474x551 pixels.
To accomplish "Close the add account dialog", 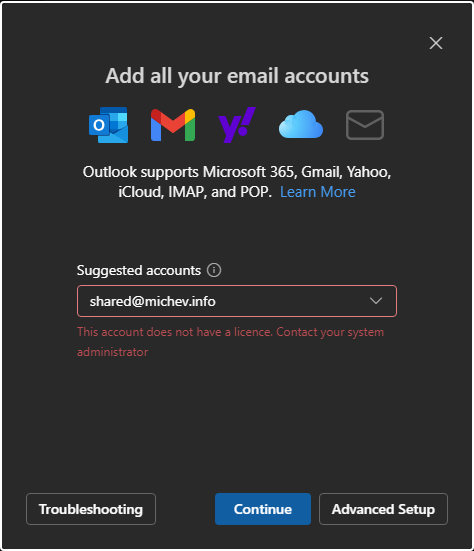I will [x=436, y=43].
